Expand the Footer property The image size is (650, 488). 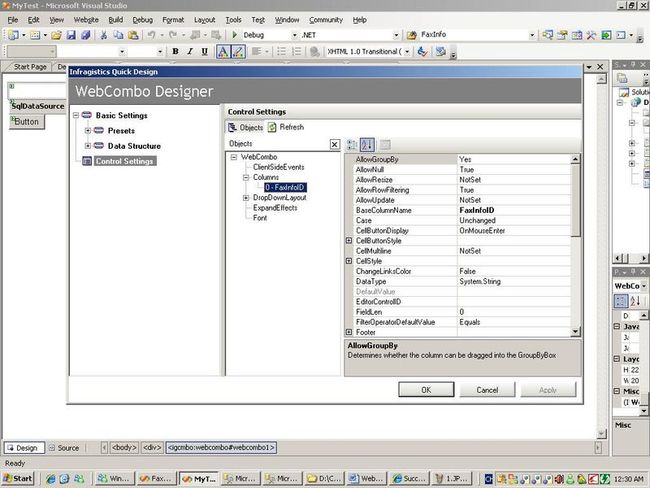click(x=349, y=332)
